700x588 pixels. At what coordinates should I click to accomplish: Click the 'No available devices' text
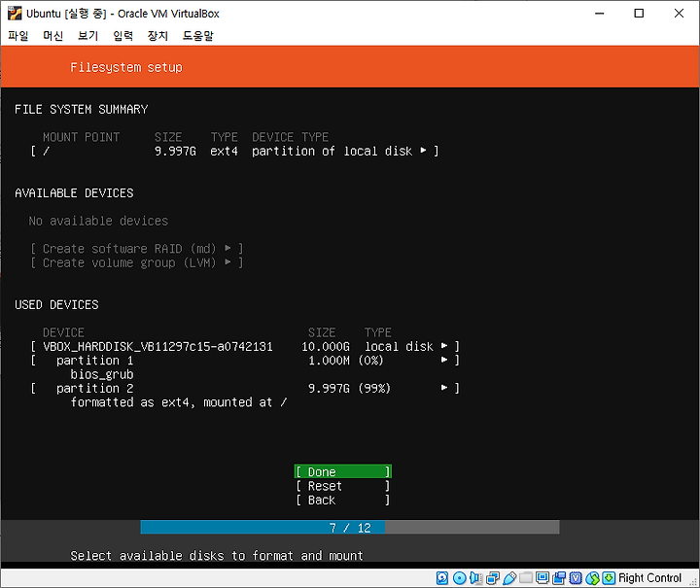point(98,221)
